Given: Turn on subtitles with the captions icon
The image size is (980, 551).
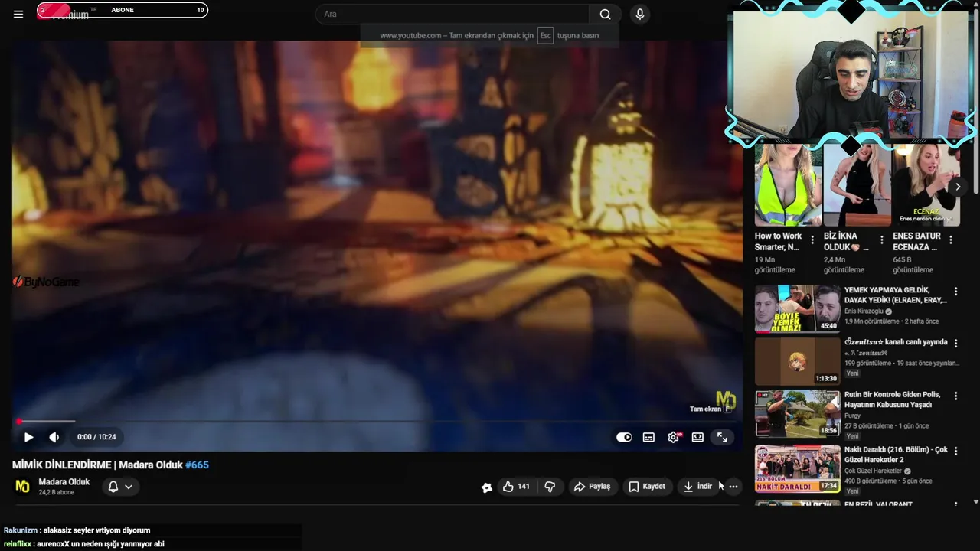Looking at the screenshot, I should (x=648, y=437).
